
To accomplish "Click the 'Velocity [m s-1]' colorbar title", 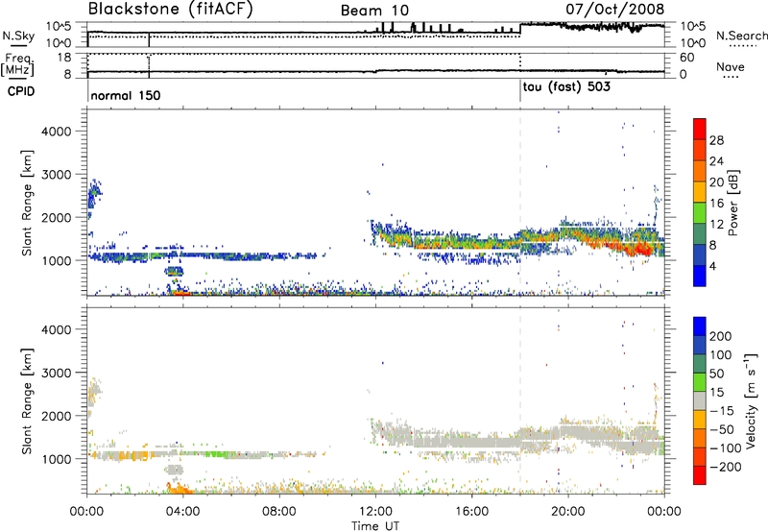I will [751, 400].
